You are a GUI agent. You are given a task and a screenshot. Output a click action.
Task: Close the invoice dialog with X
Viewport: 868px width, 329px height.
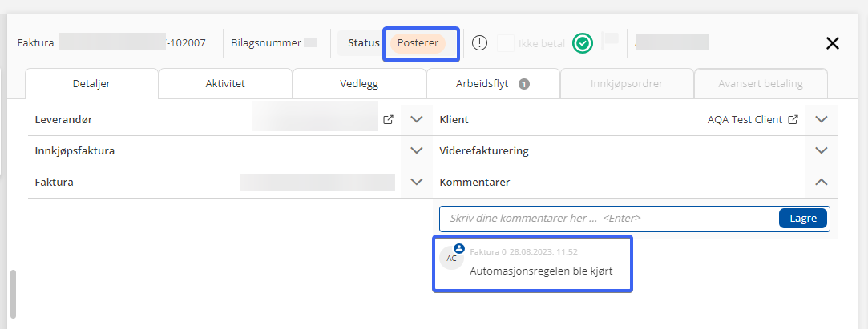[x=833, y=43]
